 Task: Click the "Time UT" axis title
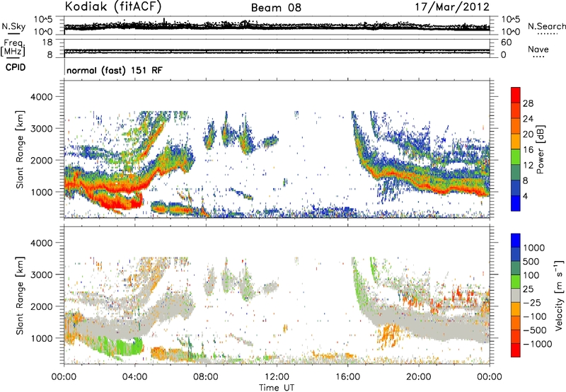[x=277, y=388]
